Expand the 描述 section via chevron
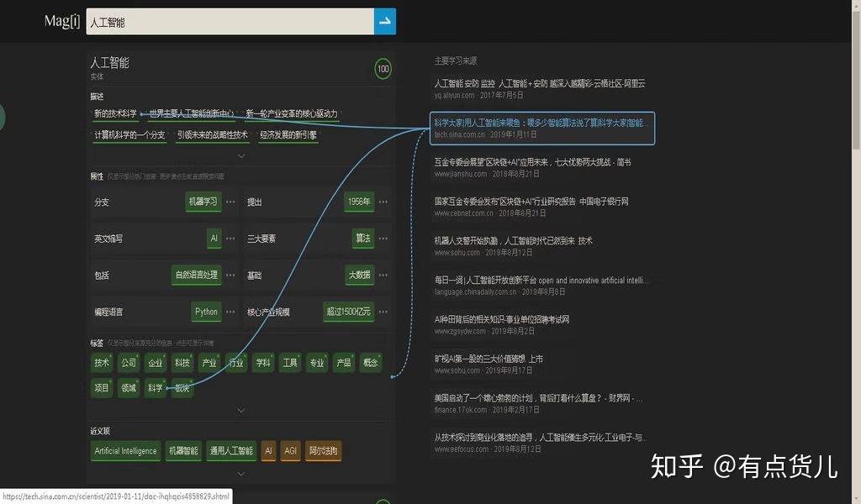The image size is (861, 504). 241,155
